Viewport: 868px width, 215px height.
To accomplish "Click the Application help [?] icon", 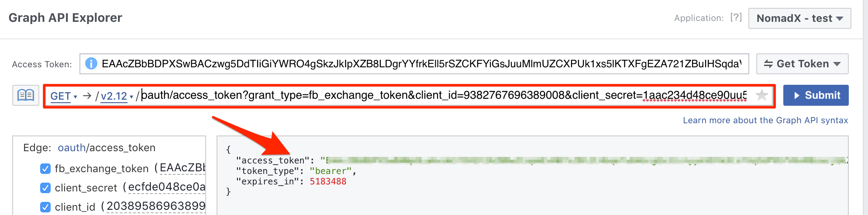I will click(736, 17).
